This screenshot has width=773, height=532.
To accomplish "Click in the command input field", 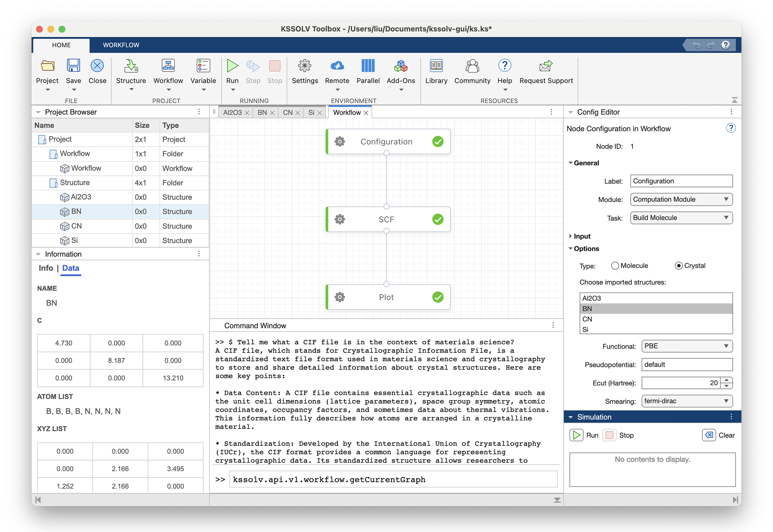I will click(x=393, y=479).
